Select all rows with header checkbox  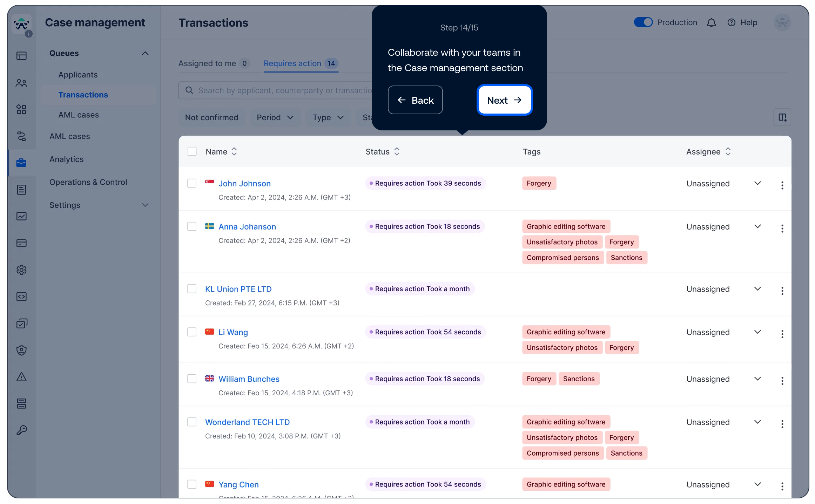[192, 151]
